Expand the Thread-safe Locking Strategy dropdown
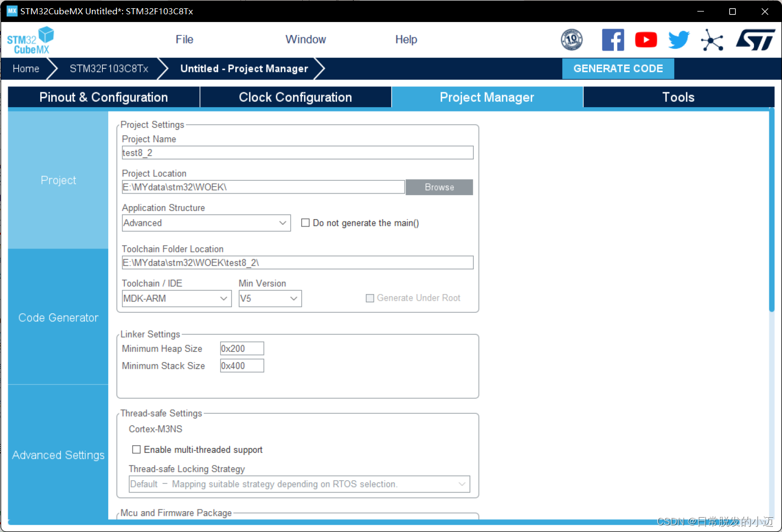The height and width of the screenshot is (532, 782). click(x=300, y=484)
